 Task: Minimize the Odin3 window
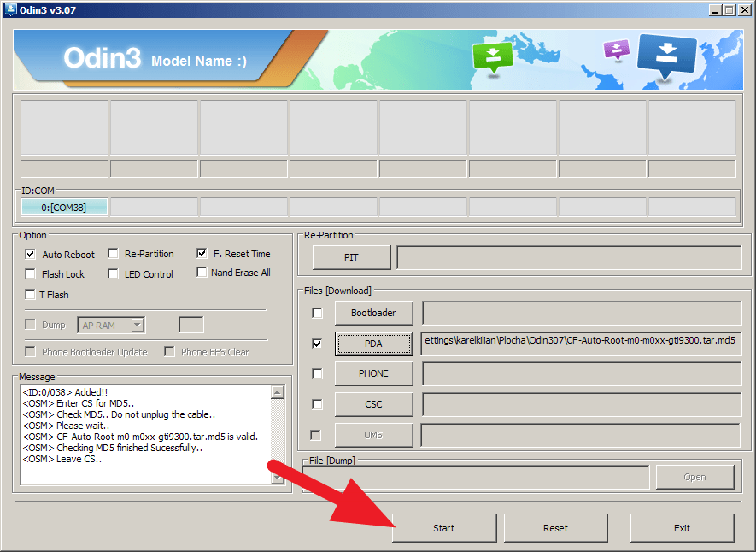pos(715,10)
